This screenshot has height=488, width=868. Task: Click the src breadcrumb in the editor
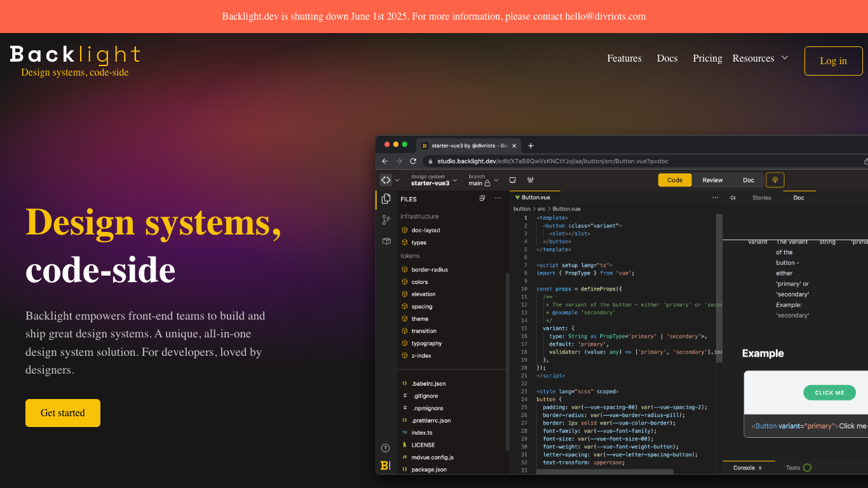click(x=541, y=208)
